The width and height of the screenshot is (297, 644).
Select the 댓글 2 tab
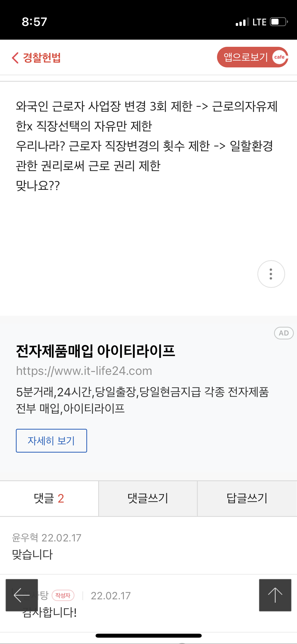(49, 499)
